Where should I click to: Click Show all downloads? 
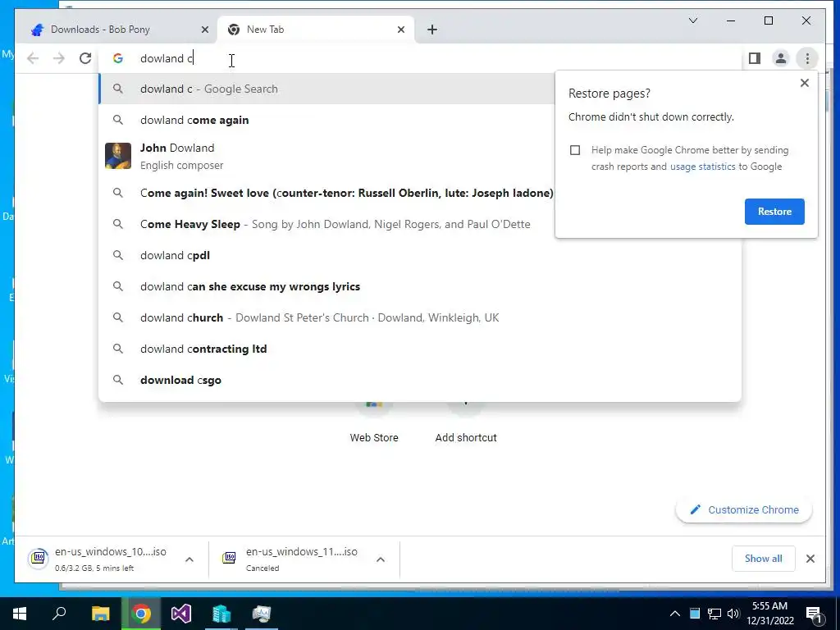[763, 559]
